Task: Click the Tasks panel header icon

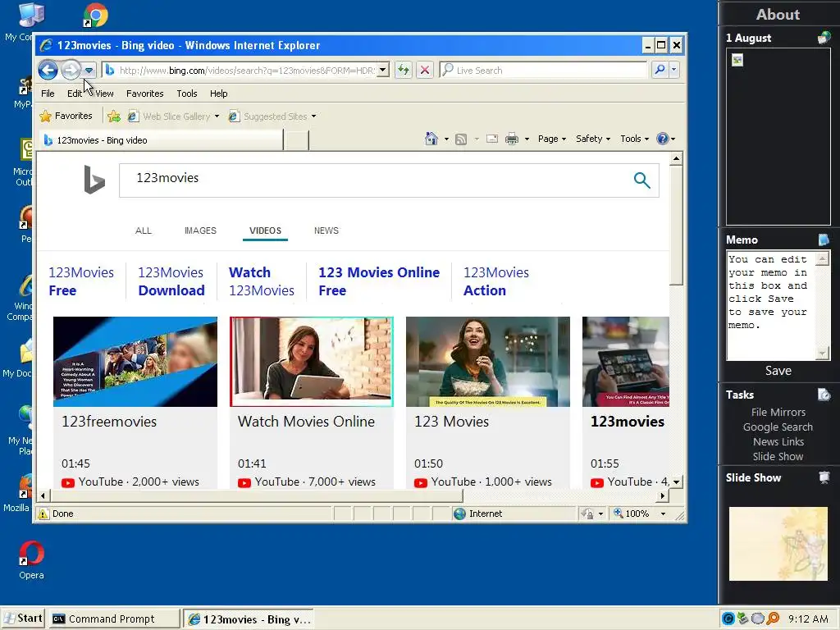Action: [824, 395]
